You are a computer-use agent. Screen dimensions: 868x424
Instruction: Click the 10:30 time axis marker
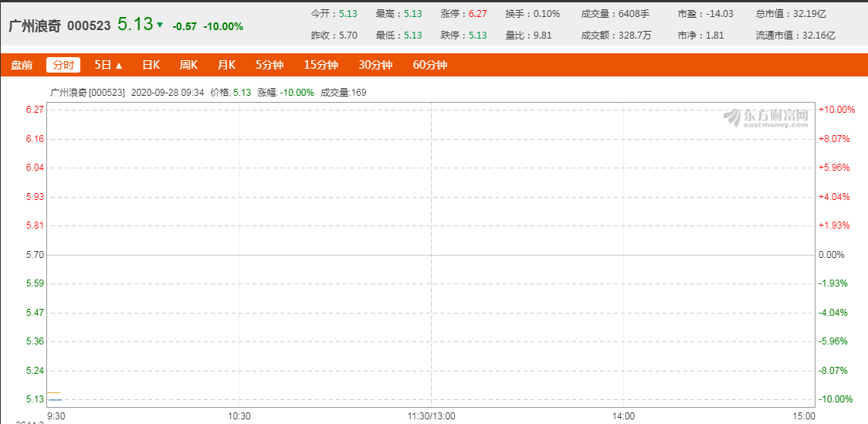(x=239, y=416)
